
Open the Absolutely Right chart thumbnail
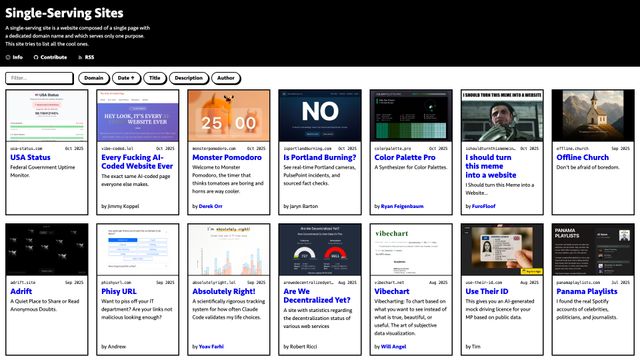(x=229, y=249)
